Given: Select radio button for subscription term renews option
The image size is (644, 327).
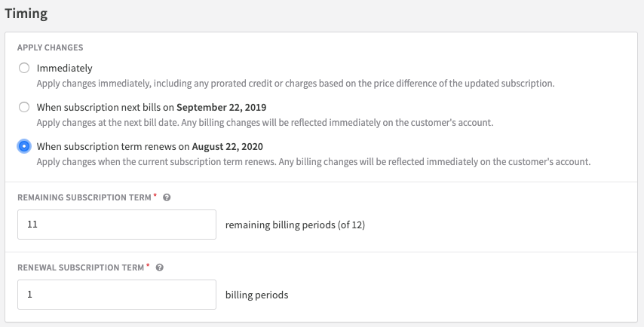Looking at the screenshot, I should pos(24,146).
